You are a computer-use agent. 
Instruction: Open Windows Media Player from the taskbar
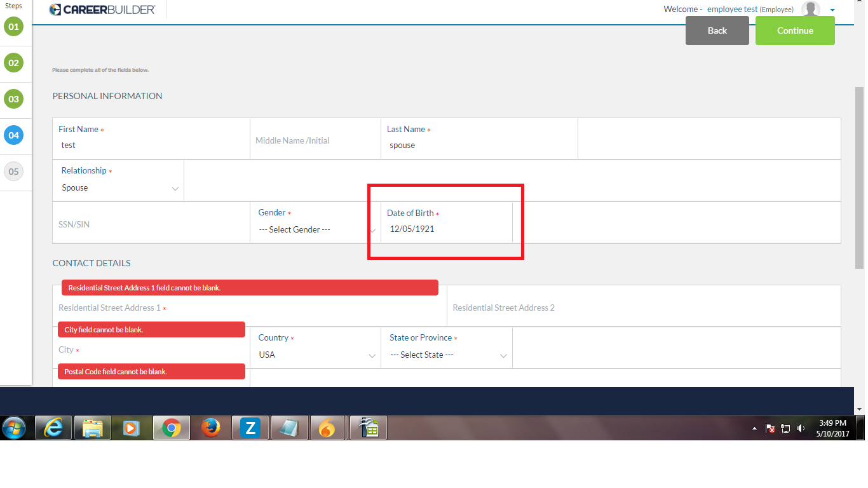tap(132, 427)
